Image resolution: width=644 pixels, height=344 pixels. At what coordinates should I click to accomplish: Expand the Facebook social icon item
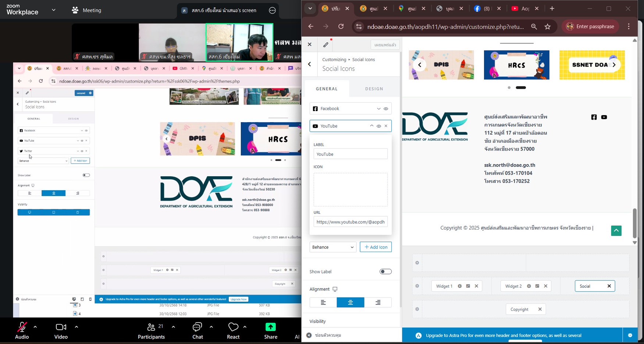(378, 109)
